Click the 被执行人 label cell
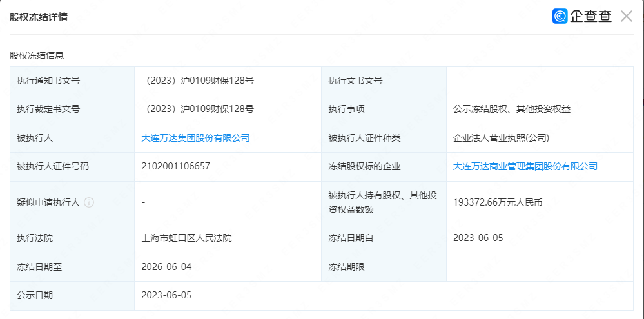644x319 pixels. [x=72, y=139]
